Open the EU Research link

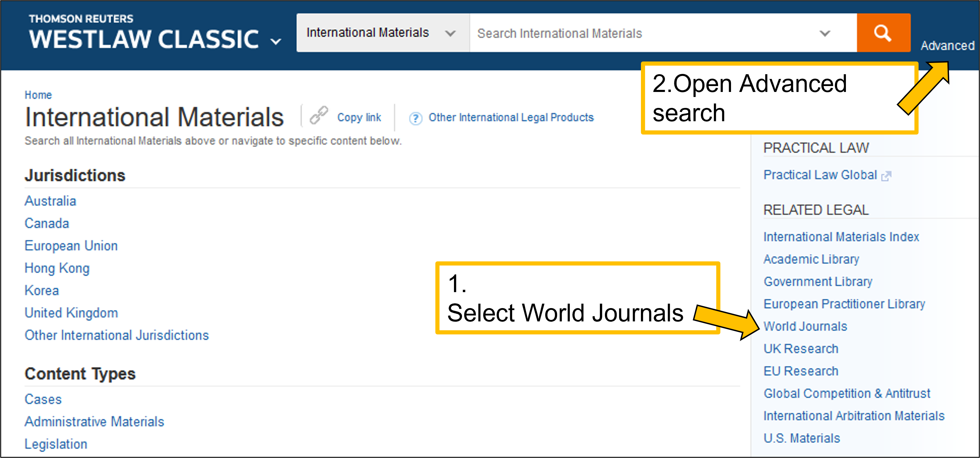[x=801, y=371]
